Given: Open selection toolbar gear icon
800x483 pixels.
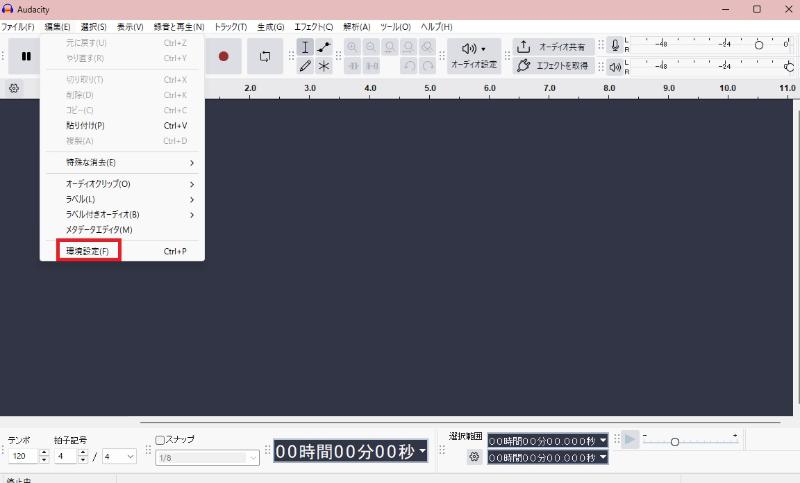Looking at the screenshot, I should (x=474, y=457).
